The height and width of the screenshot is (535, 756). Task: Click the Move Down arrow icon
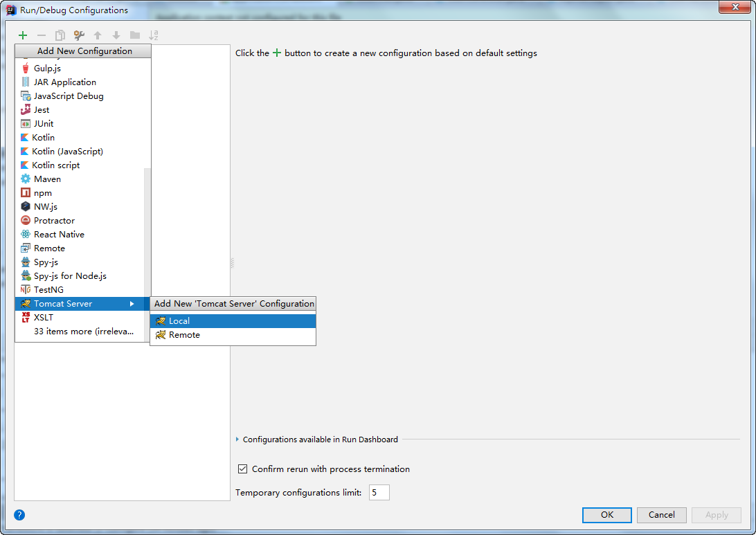click(x=116, y=35)
